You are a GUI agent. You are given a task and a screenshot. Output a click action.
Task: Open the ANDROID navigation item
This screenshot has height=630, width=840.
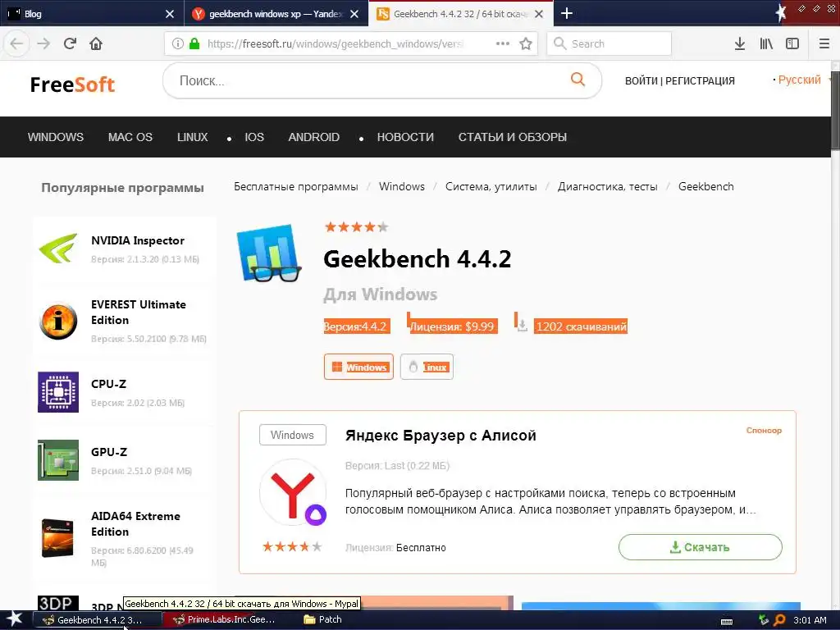point(314,137)
